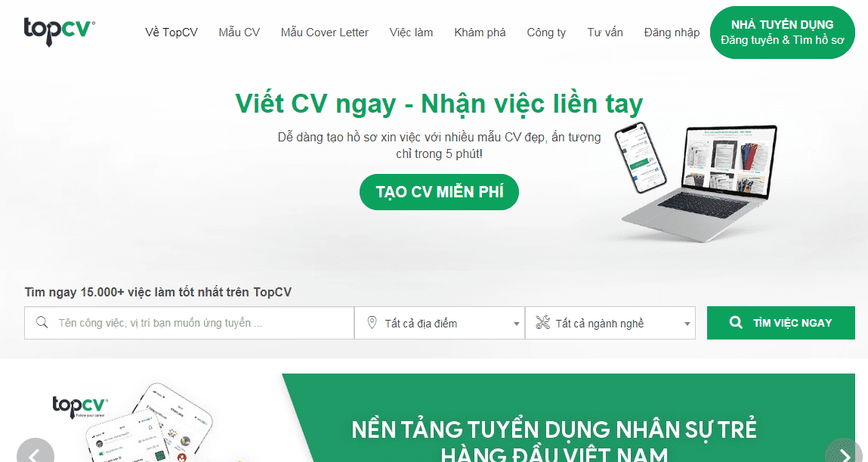Click the Đăng nhập link

pos(672,33)
